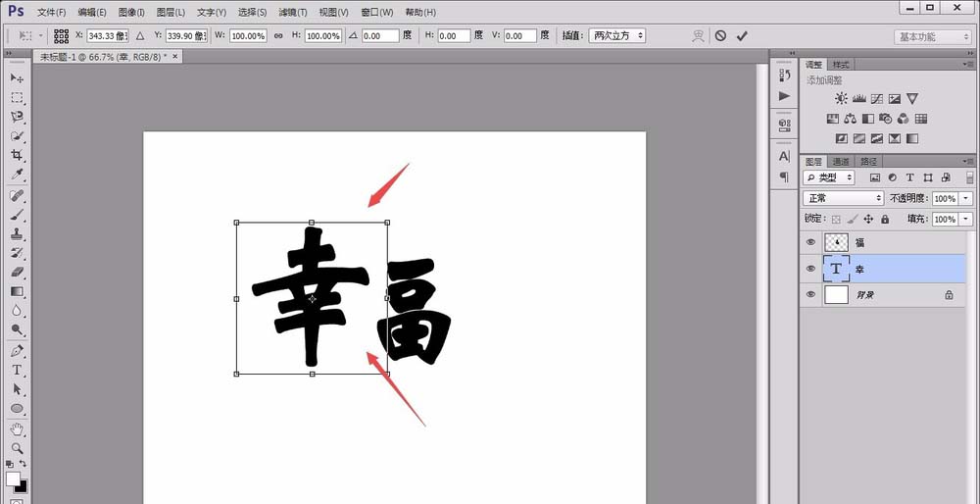Select the Eyedropper tool
Screen dimensions: 980x504
17,175
